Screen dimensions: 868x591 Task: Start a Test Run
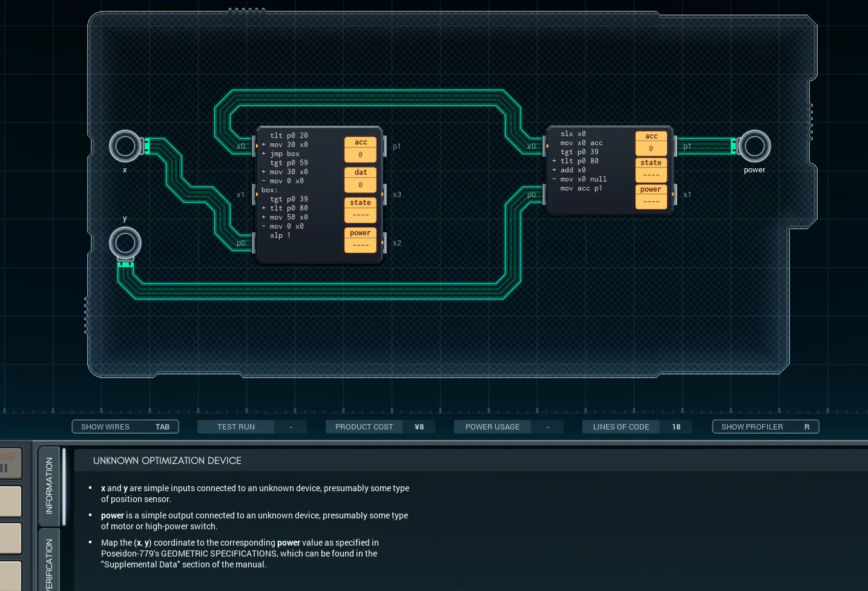click(235, 426)
